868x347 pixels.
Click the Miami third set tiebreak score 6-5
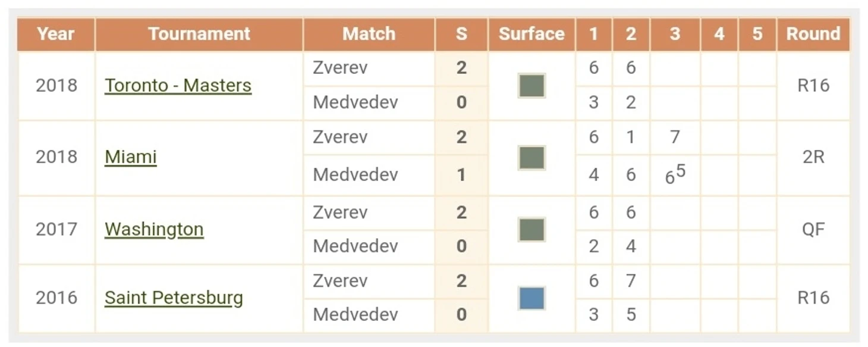675,175
